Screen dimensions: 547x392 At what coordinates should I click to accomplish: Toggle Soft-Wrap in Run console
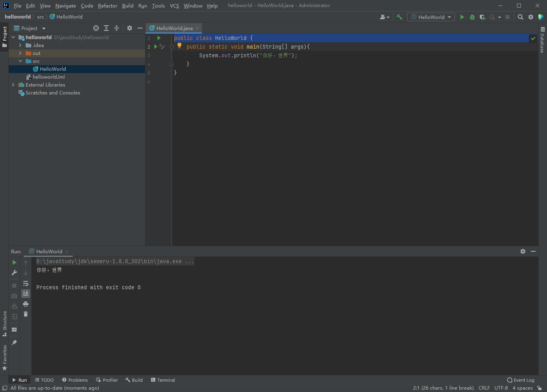click(26, 283)
